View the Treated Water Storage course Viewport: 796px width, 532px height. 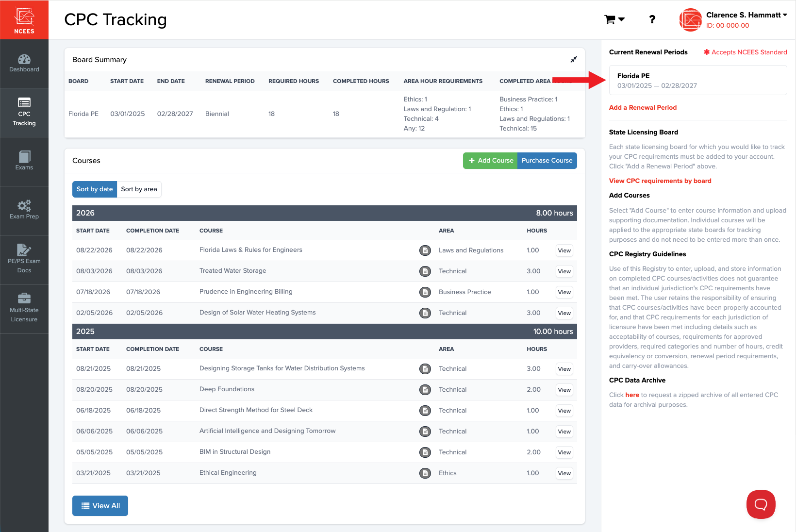coord(564,271)
